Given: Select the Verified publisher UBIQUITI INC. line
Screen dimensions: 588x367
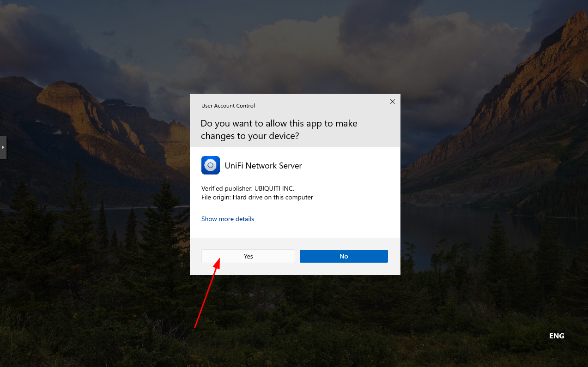Looking at the screenshot, I should [x=247, y=188].
